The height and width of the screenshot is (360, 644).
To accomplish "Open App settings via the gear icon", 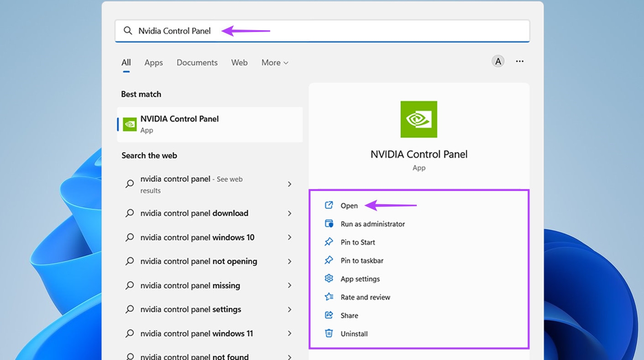I will click(x=329, y=279).
